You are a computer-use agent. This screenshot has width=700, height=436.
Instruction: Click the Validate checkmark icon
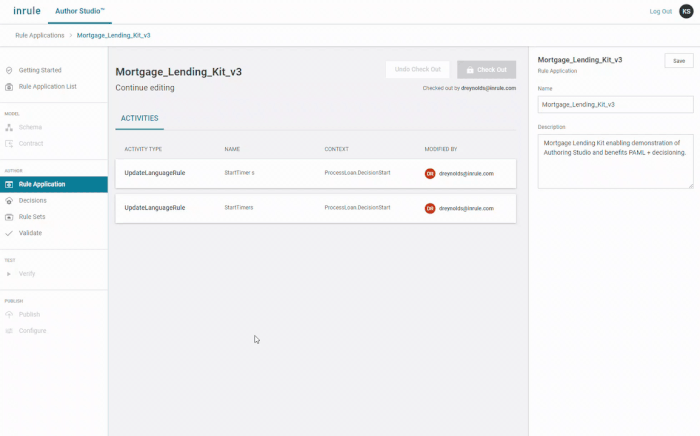point(9,232)
